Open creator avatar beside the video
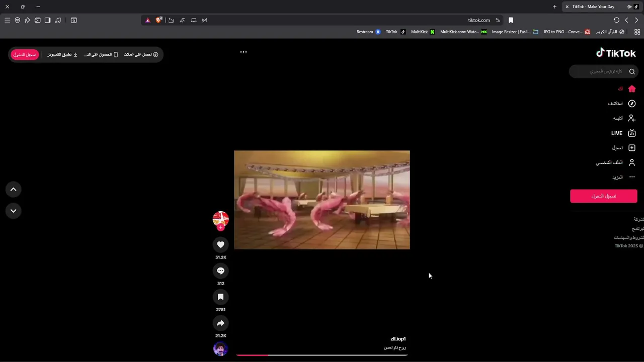The image size is (644, 362). (220, 218)
